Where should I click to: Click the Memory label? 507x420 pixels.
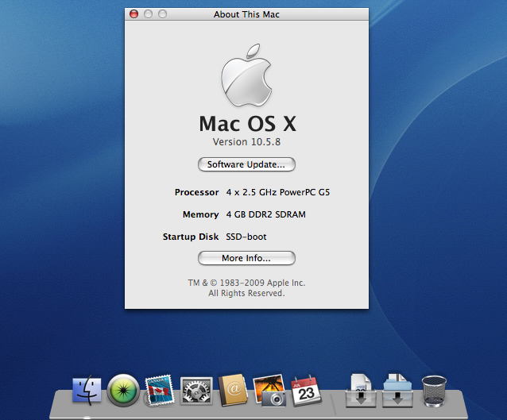click(x=201, y=214)
